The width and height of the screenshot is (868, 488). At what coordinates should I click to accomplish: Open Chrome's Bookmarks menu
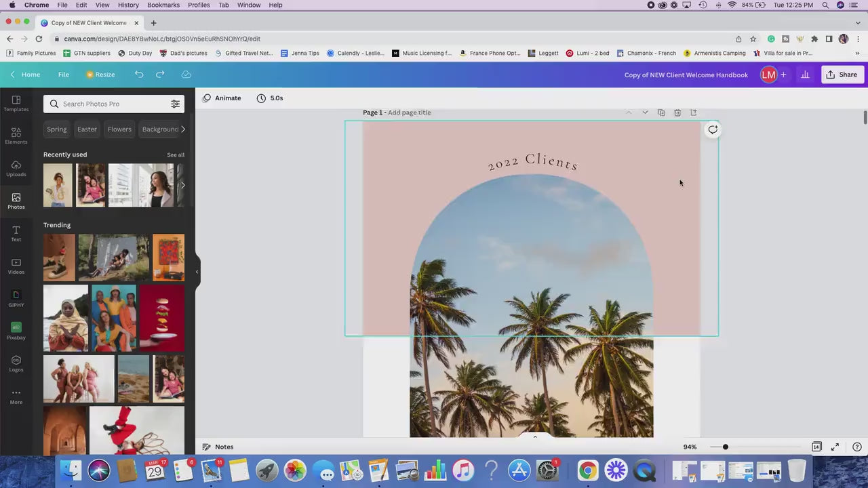(163, 5)
